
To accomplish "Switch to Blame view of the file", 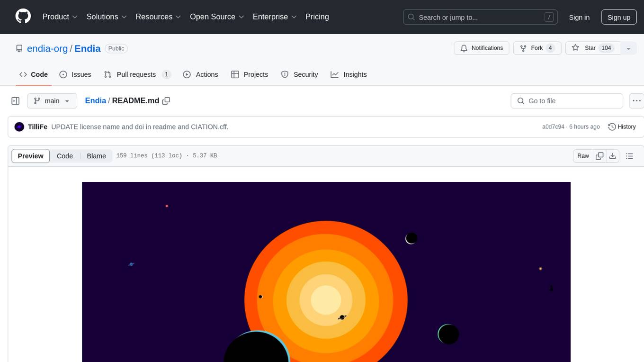I will point(97,156).
